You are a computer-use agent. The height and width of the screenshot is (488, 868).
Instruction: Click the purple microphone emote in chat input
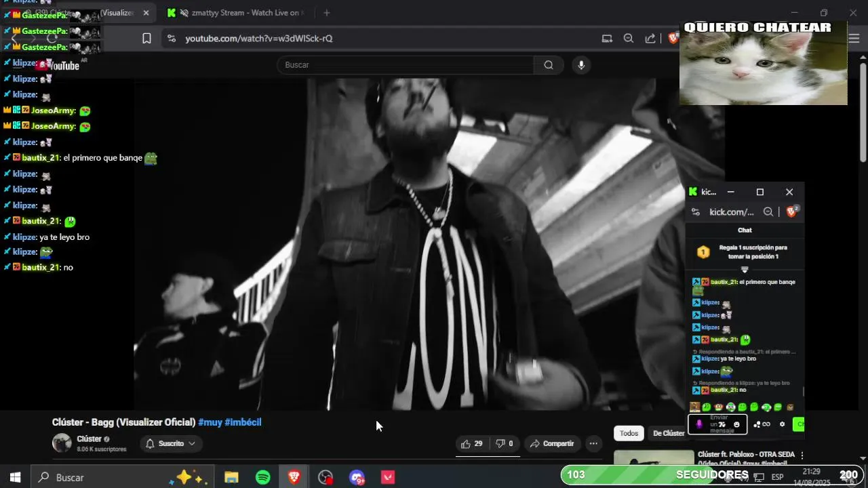(x=699, y=424)
